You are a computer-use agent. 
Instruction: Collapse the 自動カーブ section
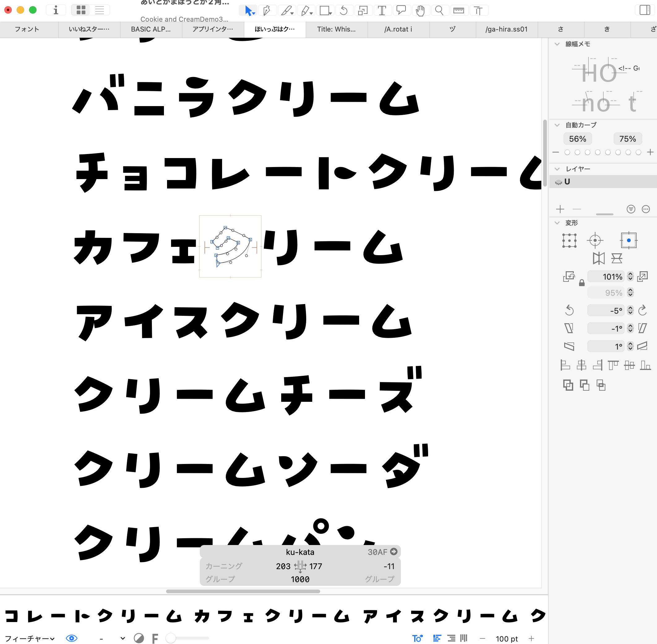[x=557, y=125]
